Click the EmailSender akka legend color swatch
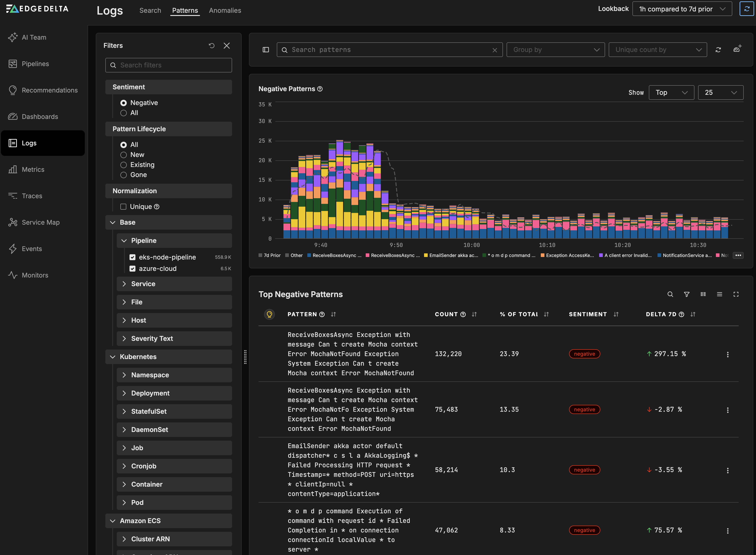The height and width of the screenshot is (555, 756). [x=426, y=255]
